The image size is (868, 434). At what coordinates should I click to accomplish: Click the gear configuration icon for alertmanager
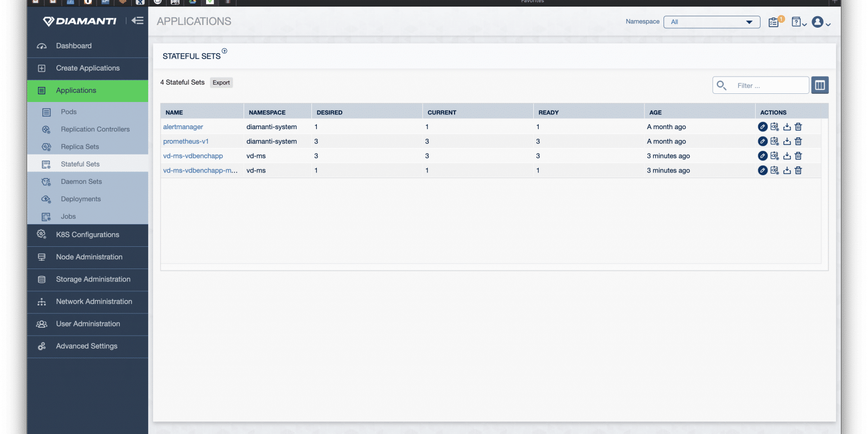(775, 127)
